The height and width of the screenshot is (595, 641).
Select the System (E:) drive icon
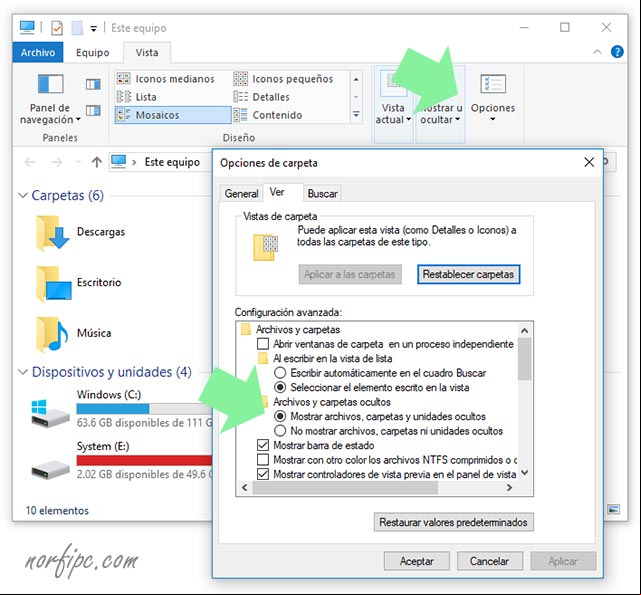coord(51,469)
